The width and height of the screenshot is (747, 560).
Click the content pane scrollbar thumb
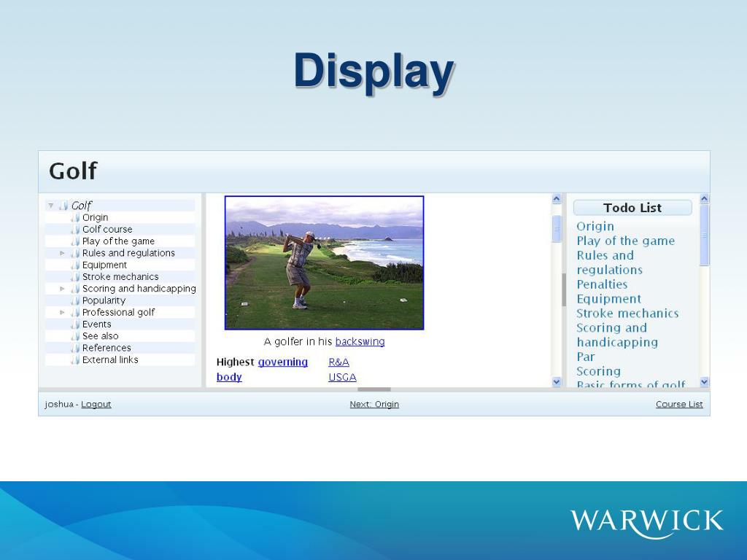pos(557,229)
